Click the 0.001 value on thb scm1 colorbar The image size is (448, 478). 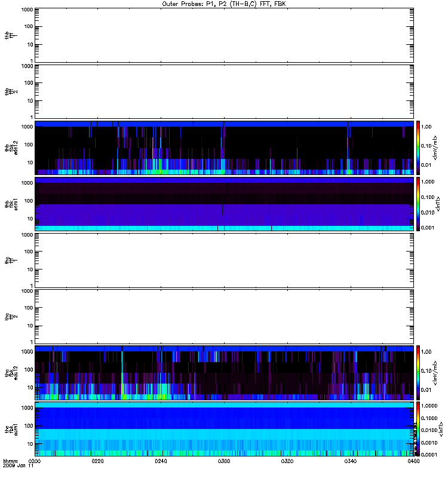coord(428,228)
